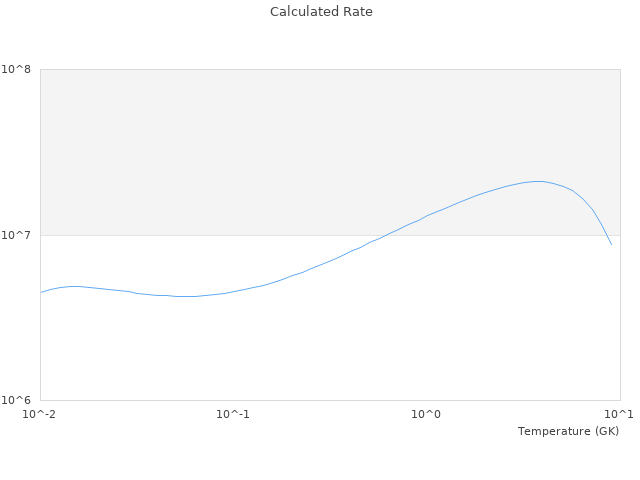Image resolution: width=640 pixels, height=480 pixels.
Task: Click the blue curve directly above the 10^0 tick
Action: [x=426, y=216]
